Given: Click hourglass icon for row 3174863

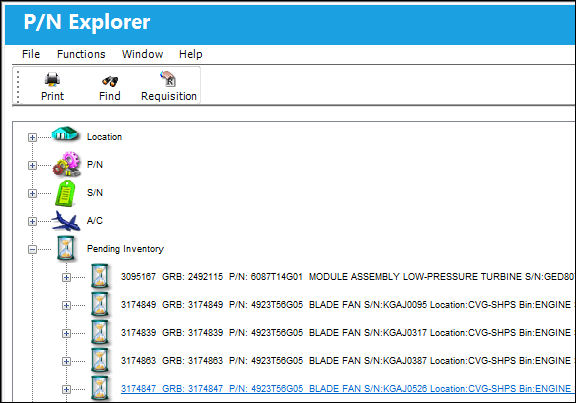Looking at the screenshot, I should point(100,360).
